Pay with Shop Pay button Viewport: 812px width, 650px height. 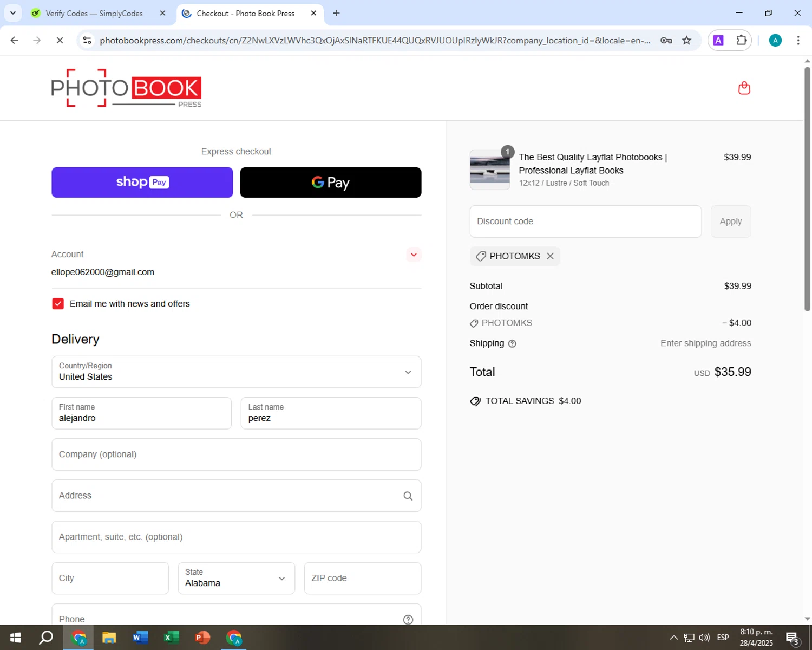coord(142,183)
